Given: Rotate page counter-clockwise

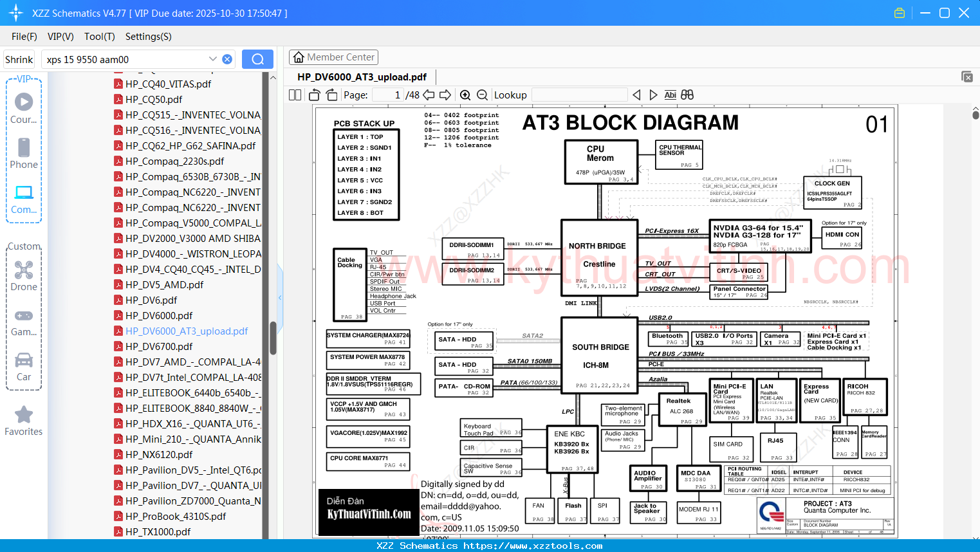Looking at the screenshot, I should (x=314, y=95).
